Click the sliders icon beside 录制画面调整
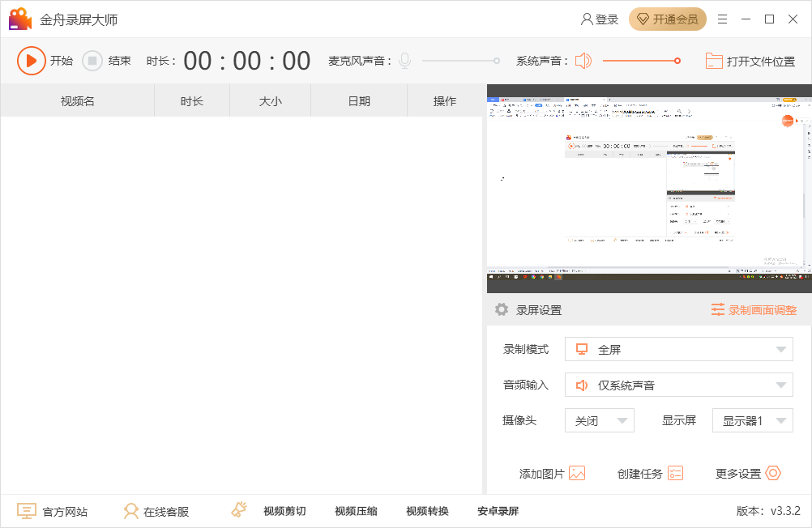 718,309
